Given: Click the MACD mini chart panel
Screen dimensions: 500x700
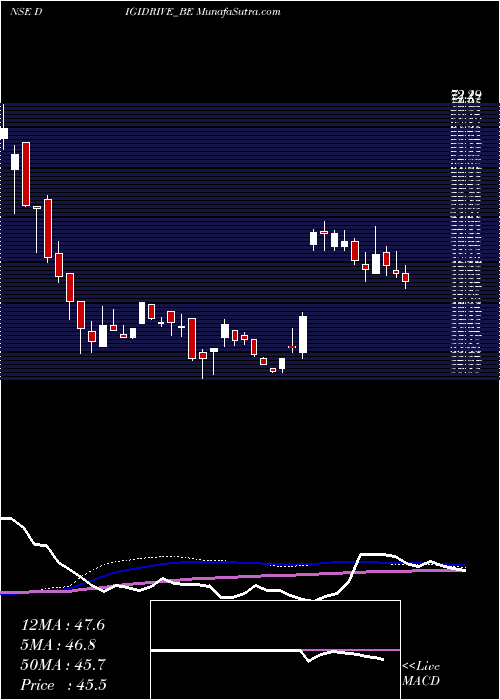Looking at the screenshot, I should [x=275, y=650].
